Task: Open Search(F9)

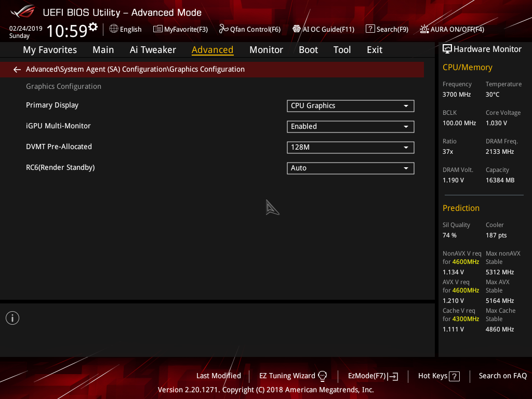Action: click(x=387, y=29)
